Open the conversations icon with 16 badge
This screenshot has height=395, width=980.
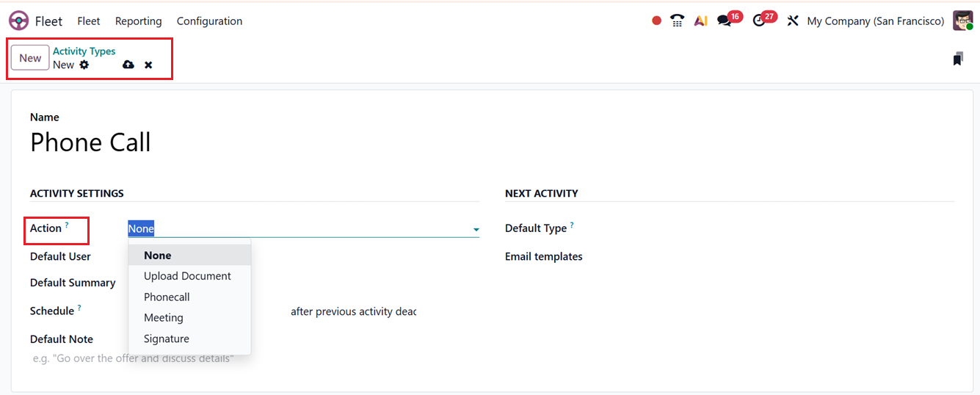[725, 21]
